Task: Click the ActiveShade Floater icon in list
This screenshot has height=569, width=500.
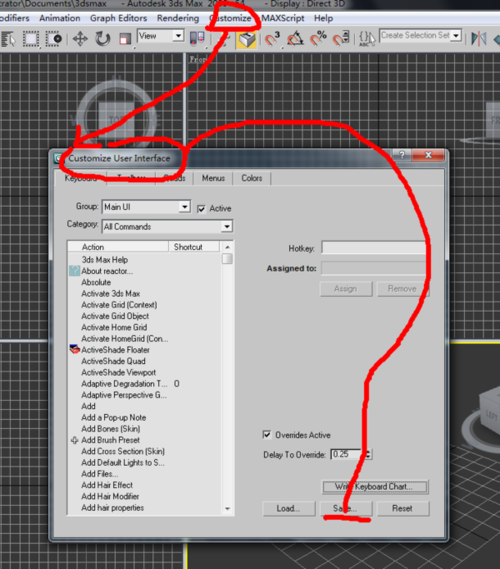Action: click(74, 349)
